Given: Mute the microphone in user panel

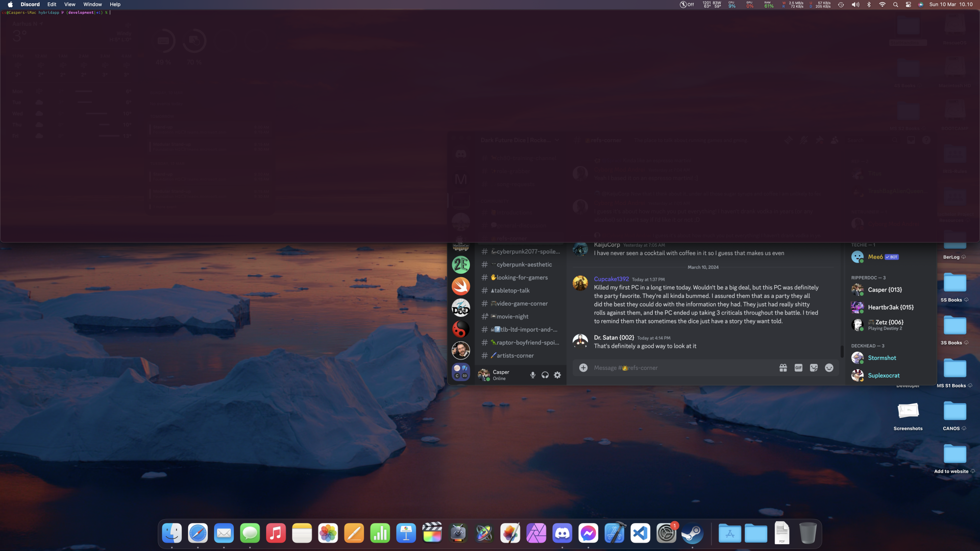Looking at the screenshot, I should [x=533, y=375].
